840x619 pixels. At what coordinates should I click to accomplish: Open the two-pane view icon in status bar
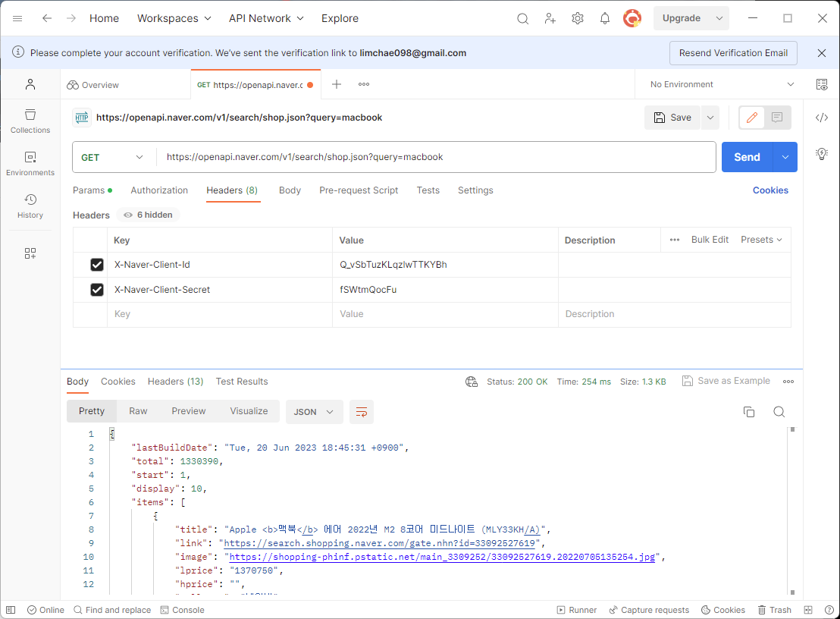coord(808,610)
